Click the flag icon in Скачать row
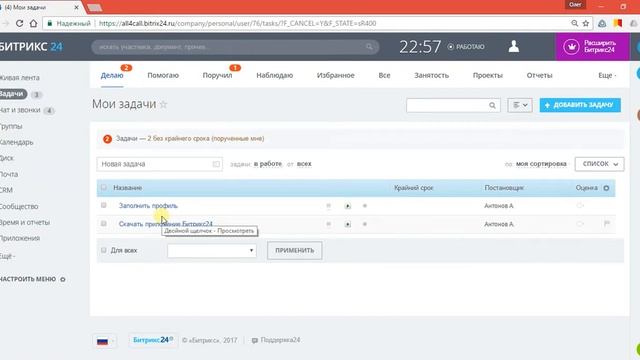 tap(607, 224)
